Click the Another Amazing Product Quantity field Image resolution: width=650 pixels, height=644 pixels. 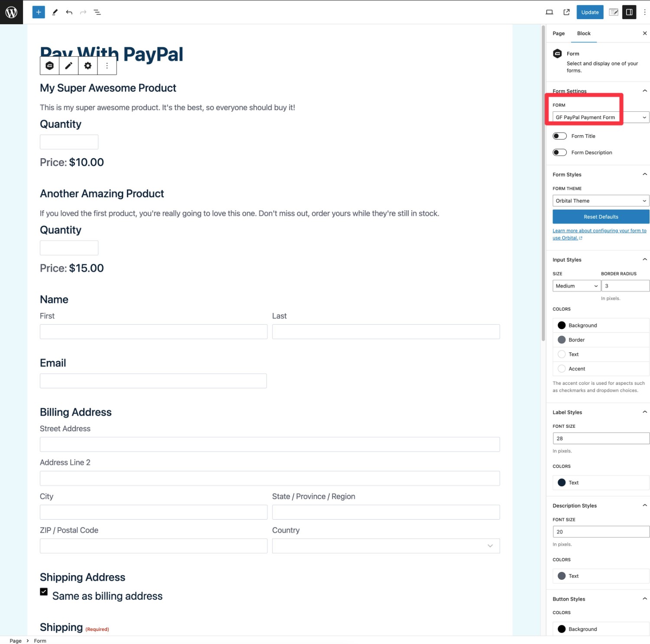coord(69,248)
